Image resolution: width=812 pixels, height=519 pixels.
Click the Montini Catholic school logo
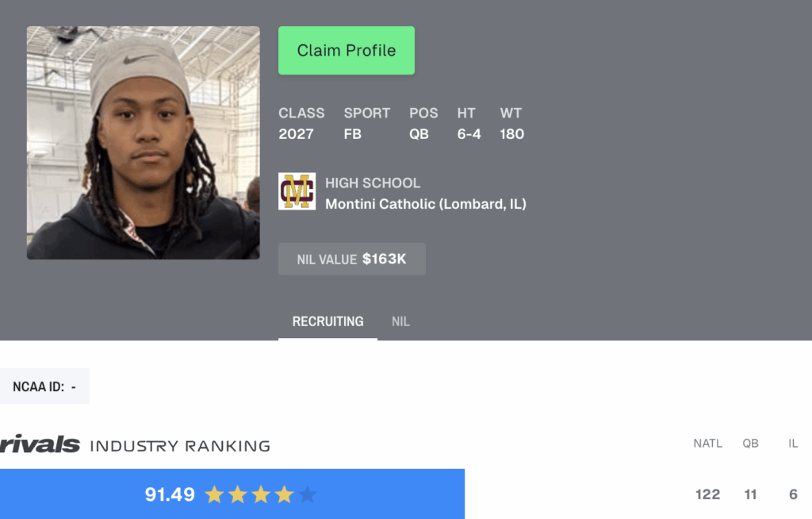click(297, 191)
